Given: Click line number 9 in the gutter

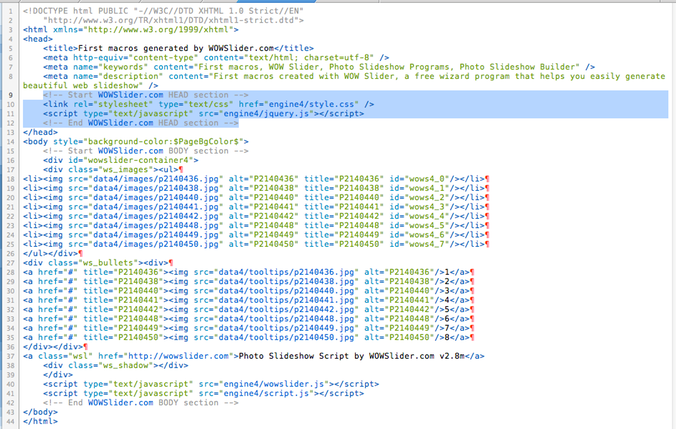Looking at the screenshot, I should 10,95.
